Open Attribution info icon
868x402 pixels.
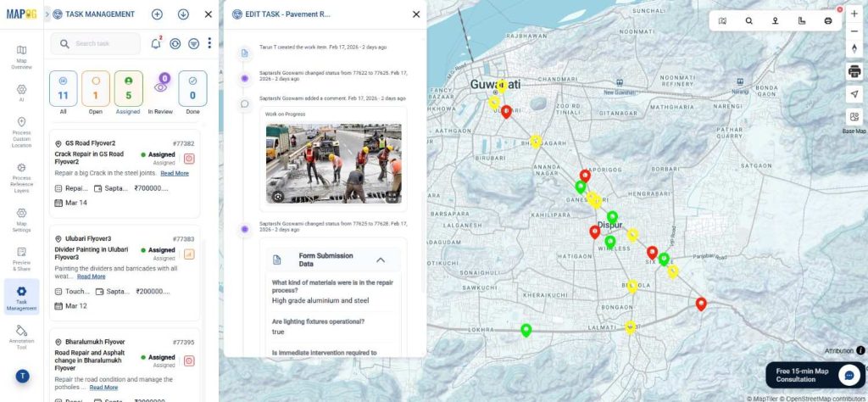[860, 350]
